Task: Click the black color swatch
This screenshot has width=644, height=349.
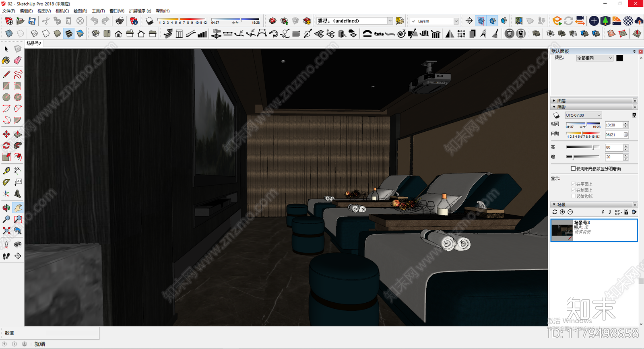Action: (619, 58)
